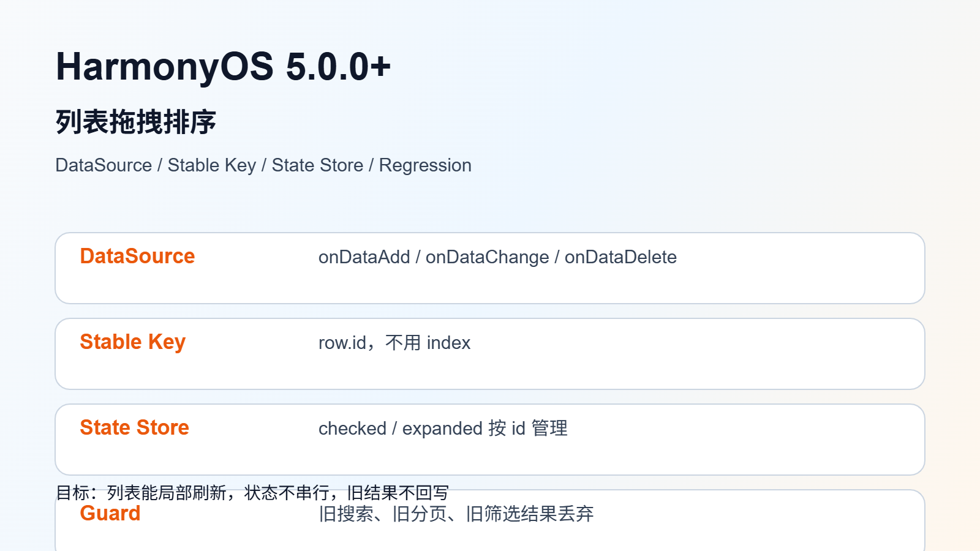Click the word Regression in the subtitle line
This screenshot has height=551, width=980.
pos(425,165)
